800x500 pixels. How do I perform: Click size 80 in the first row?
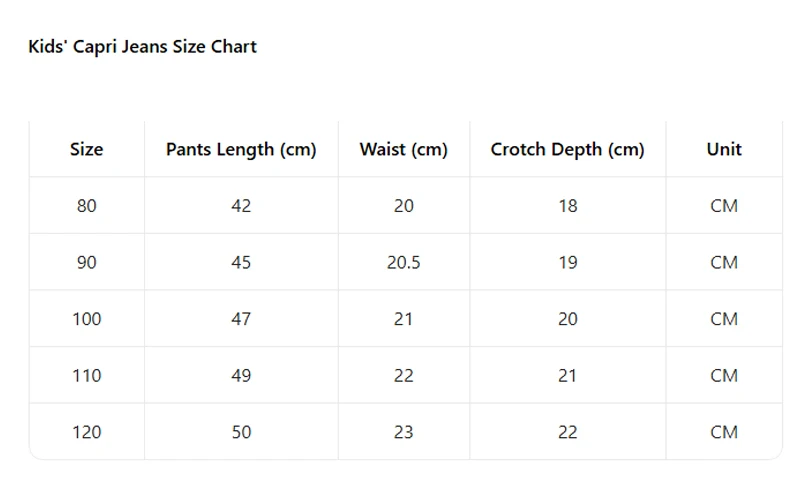87,206
